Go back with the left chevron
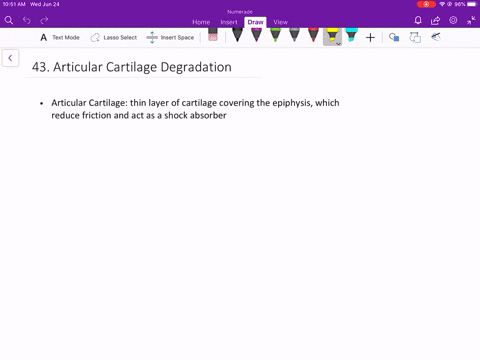The height and width of the screenshot is (360, 480). click(x=10, y=58)
